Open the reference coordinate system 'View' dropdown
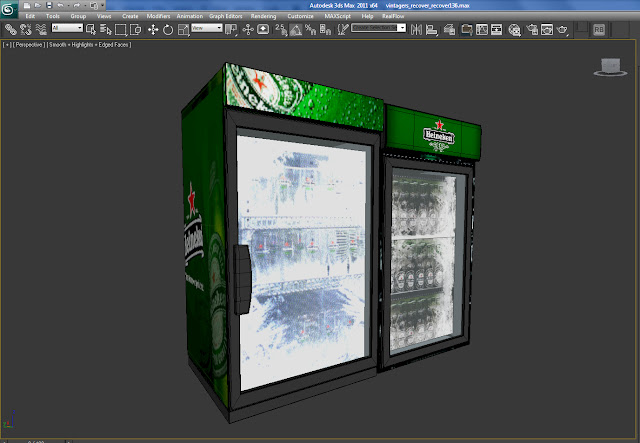This screenshot has width=640, height=443. pos(207,28)
